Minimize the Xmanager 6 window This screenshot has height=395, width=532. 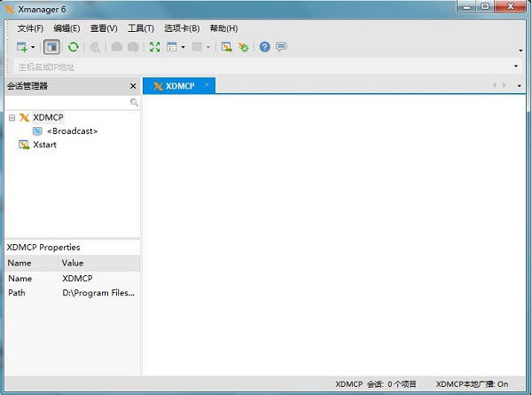[467, 6]
